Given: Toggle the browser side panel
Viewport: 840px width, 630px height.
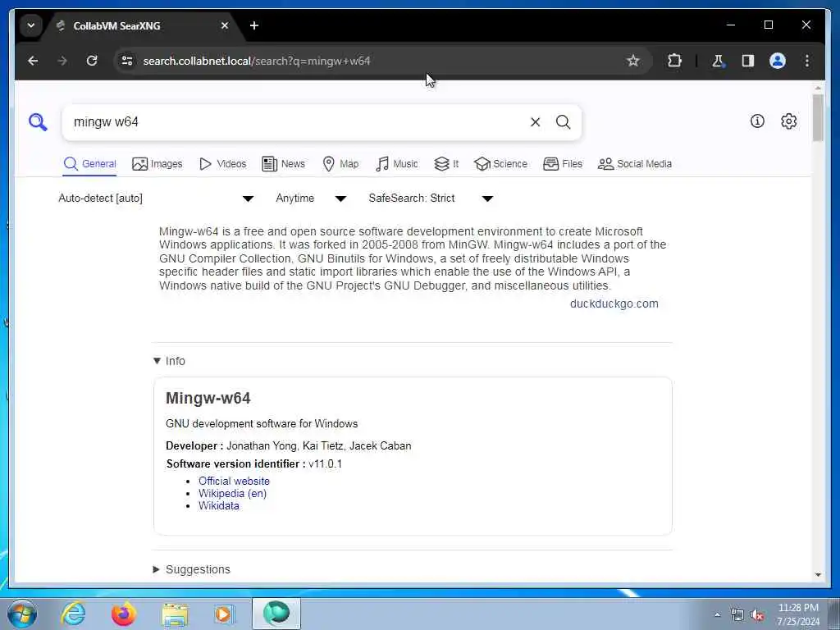Looking at the screenshot, I should (748, 61).
